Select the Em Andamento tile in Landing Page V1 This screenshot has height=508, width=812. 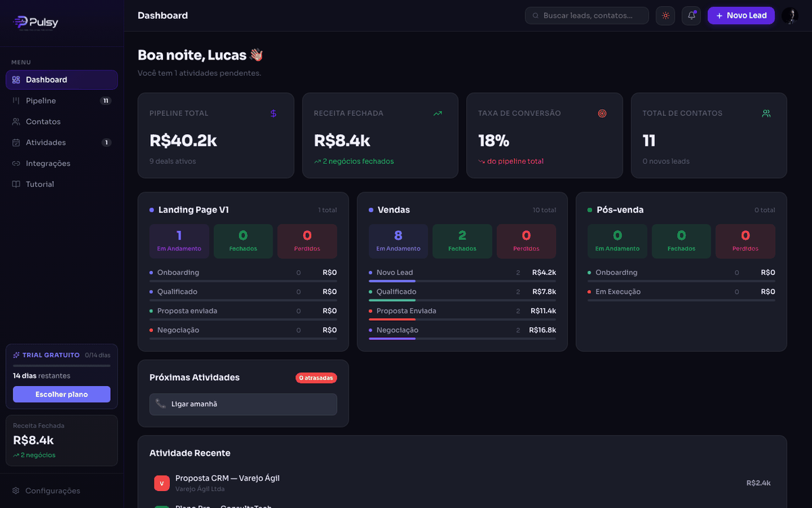click(x=179, y=241)
